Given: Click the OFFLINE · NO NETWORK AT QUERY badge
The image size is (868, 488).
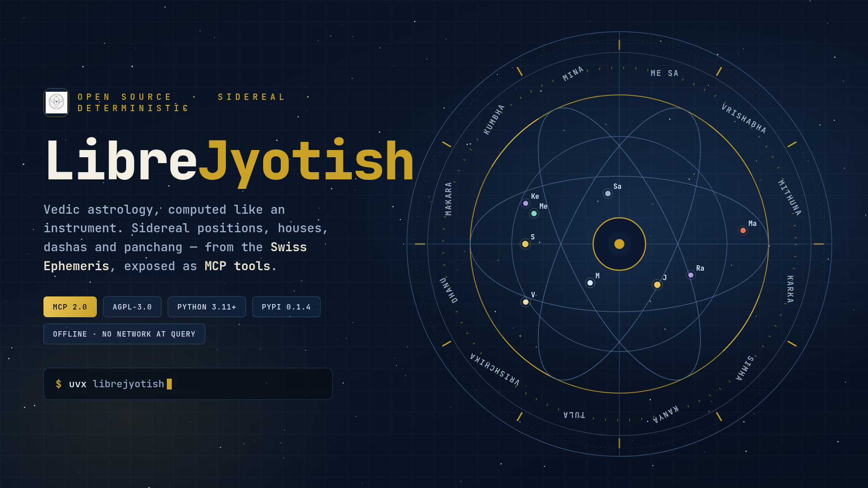Looking at the screenshot, I should point(124,334).
